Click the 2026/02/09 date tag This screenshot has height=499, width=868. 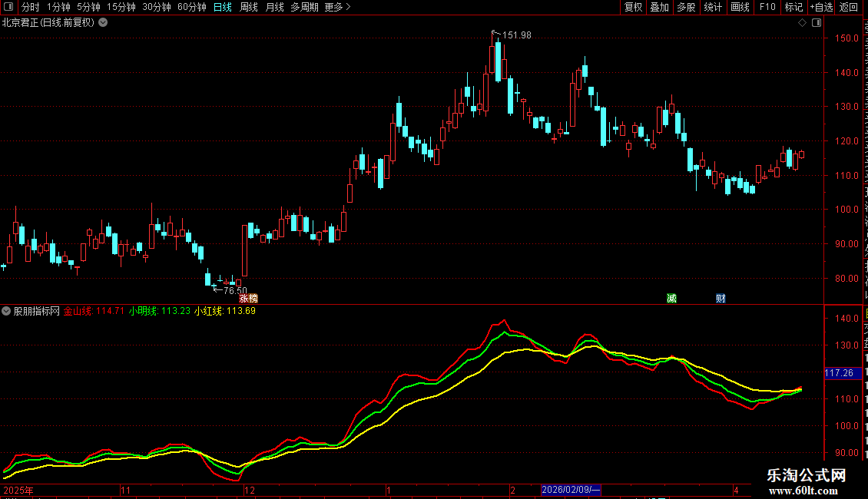tap(571, 490)
